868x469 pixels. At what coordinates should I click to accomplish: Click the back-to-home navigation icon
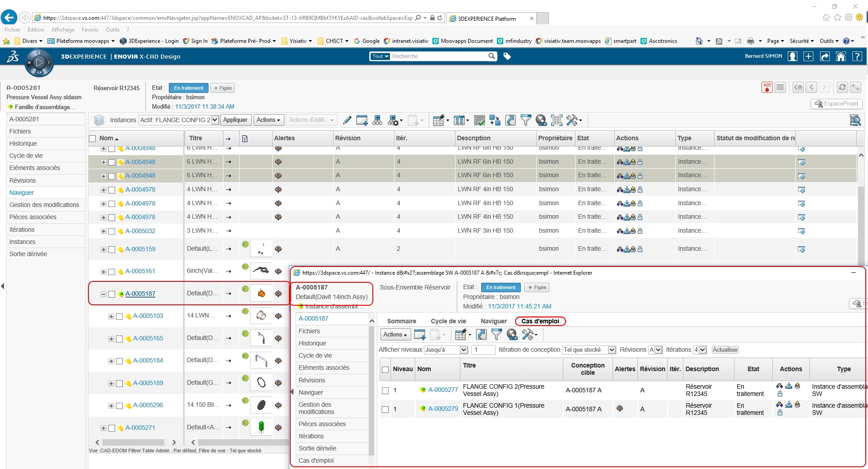(x=798, y=87)
